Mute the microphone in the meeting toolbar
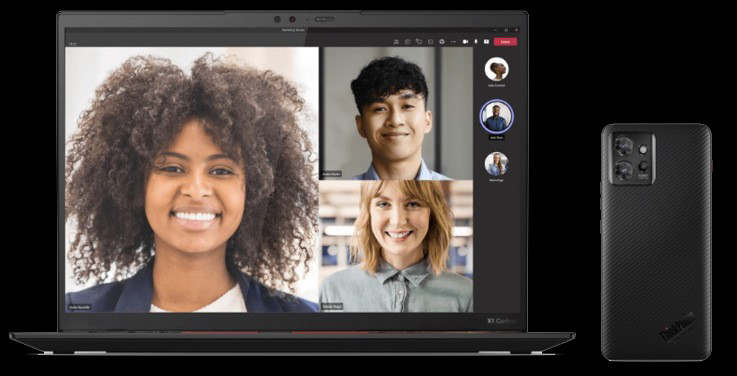 pyautogui.click(x=476, y=41)
